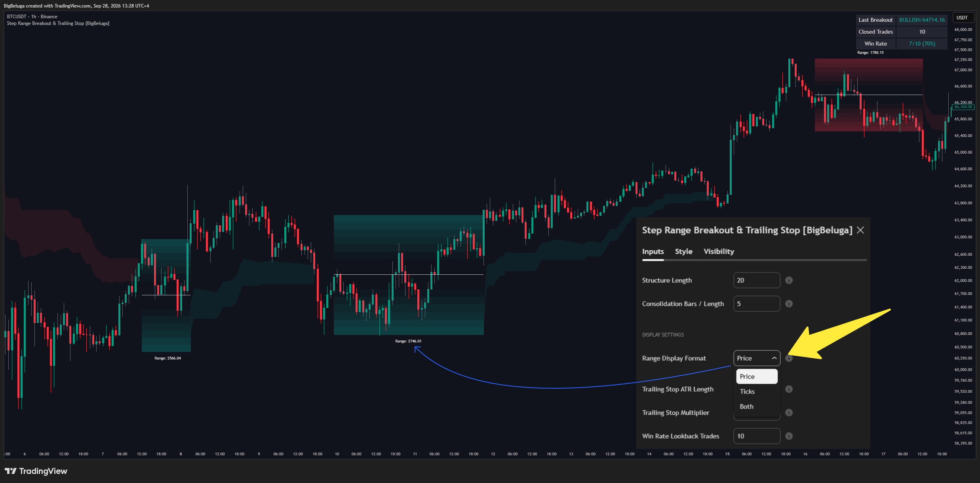Screen dimensions: 980x483
Task: Click the BULLISH/64714.16 last breakout value
Action: coord(922,20)
